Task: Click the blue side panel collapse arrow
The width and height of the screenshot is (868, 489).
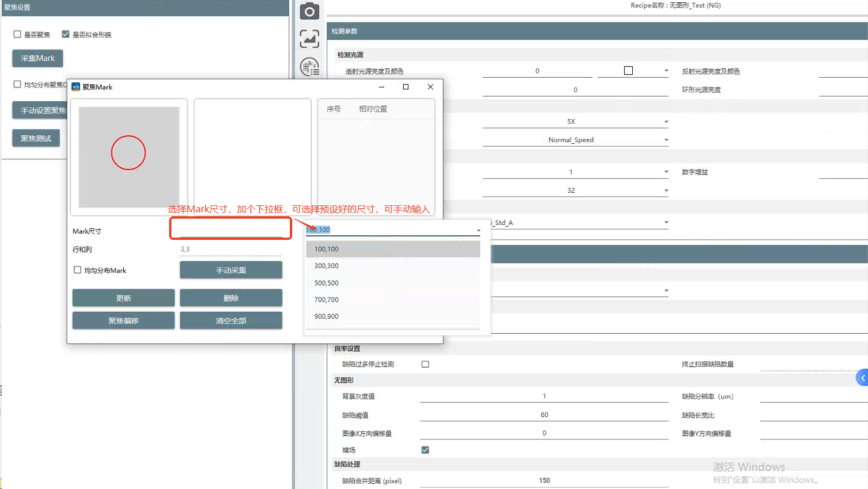Action: pos(862,378)
